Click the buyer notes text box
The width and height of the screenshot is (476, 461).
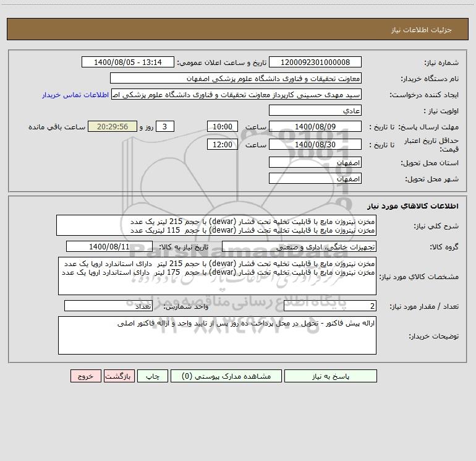coord(217,335)
